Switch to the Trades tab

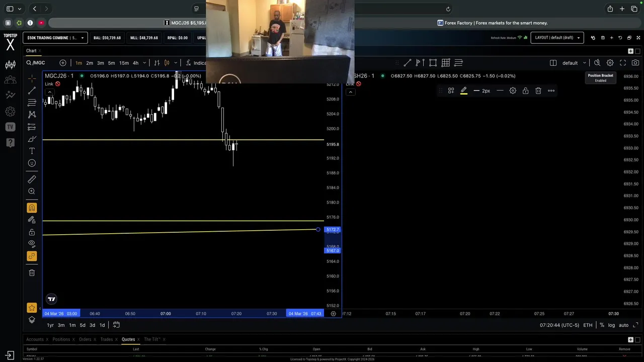[107, 339]
